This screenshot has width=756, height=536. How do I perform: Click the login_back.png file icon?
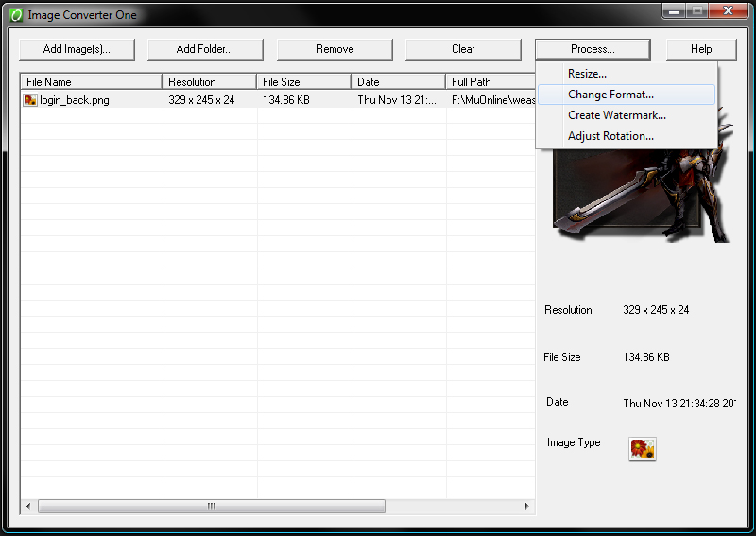tap(30, 100)
